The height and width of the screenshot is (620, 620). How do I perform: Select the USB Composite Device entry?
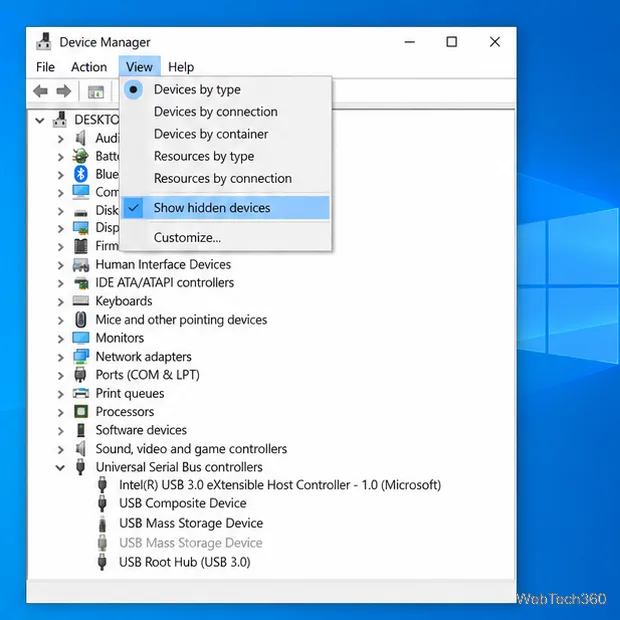point(183,503)
